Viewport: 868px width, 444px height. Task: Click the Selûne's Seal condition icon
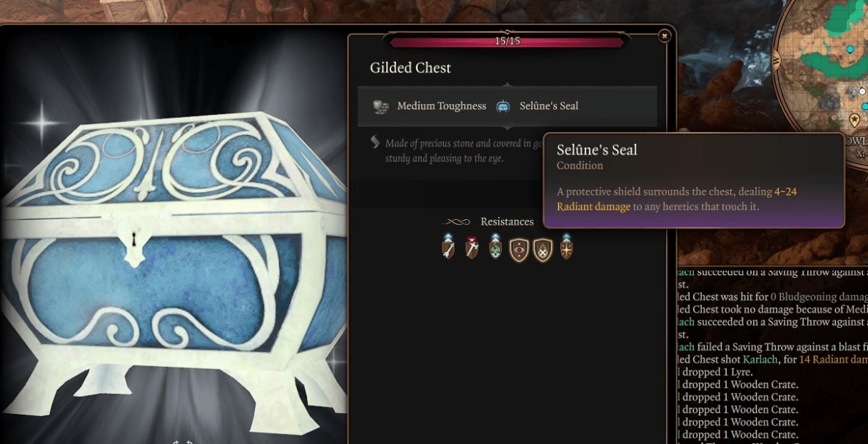503,106
